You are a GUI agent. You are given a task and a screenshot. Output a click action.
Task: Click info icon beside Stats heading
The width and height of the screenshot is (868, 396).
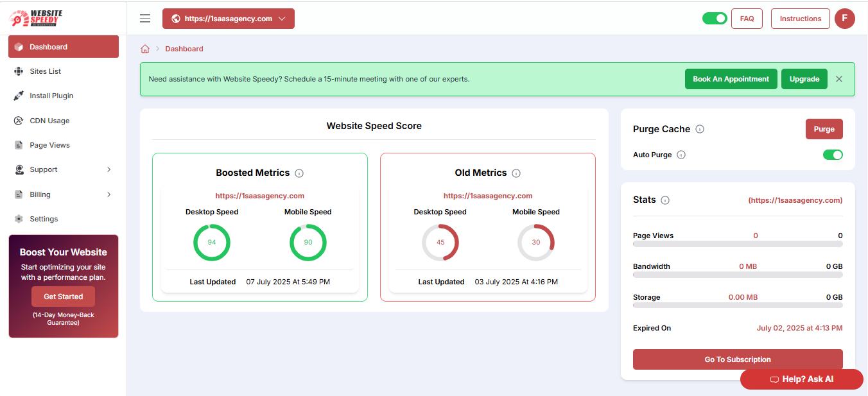click(665, 200)
